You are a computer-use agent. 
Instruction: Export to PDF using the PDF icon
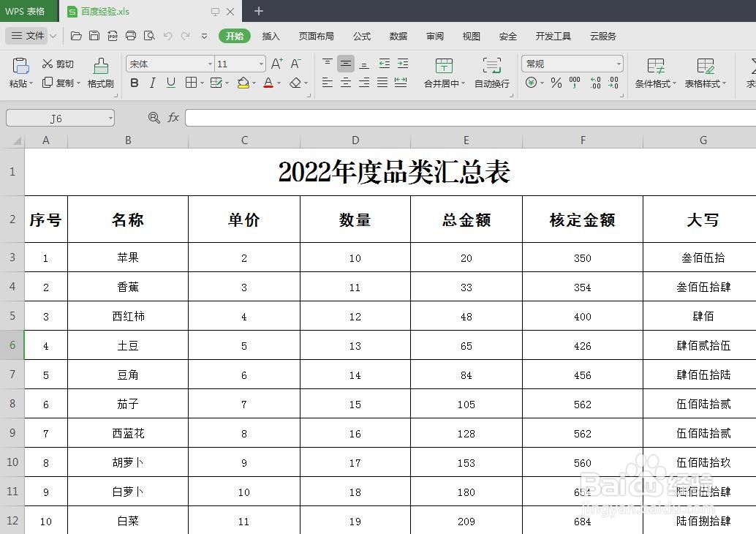point(113,36)
